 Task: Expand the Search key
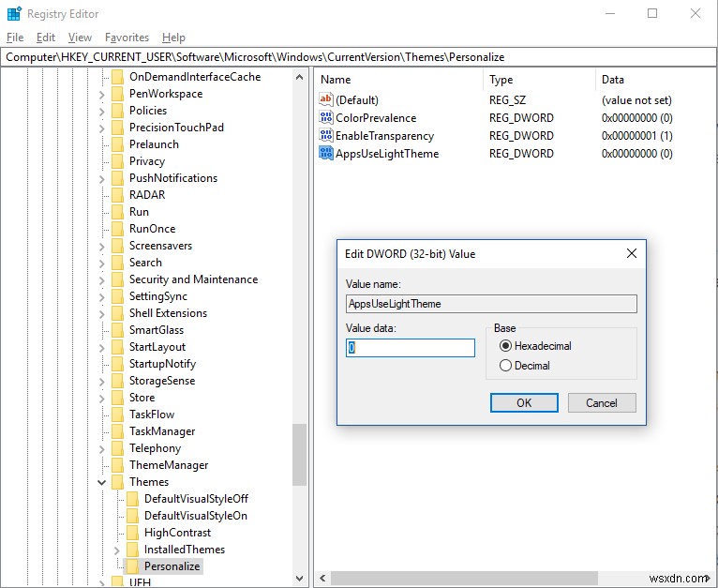101,264
